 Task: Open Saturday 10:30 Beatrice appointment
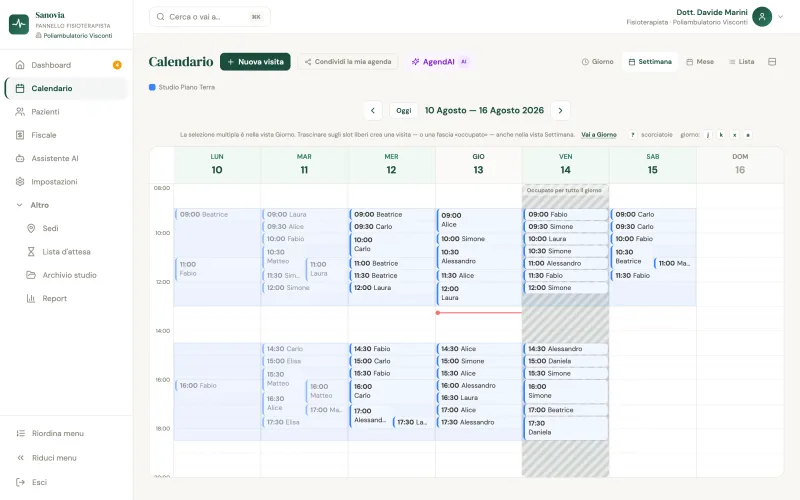(632, 257)
